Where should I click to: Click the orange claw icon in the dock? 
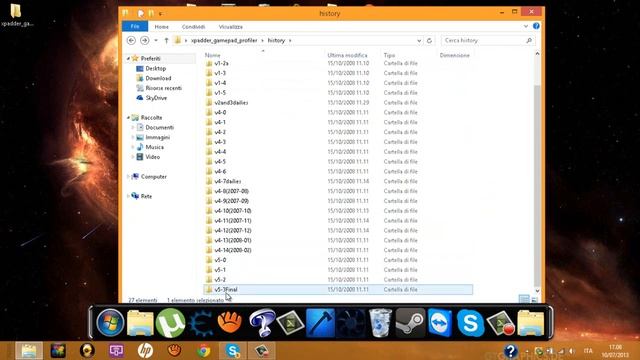(x=230, y=322)
